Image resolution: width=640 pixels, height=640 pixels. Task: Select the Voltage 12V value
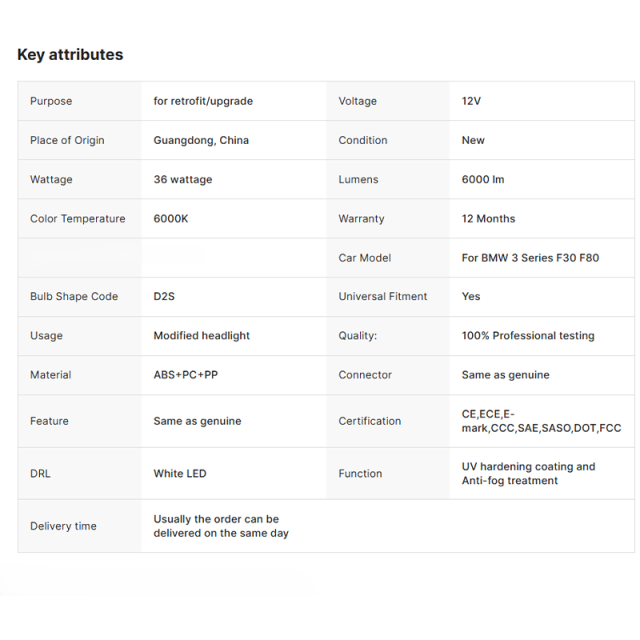pos(471,101)
